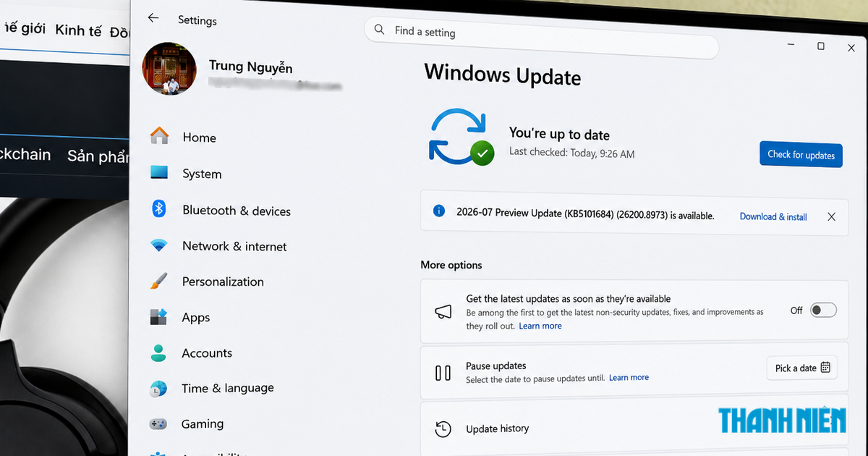This screenshot has width=868, height=456.
Task: Open Personalization settings page
Action: pyautogui.click(x=223, y=282)
